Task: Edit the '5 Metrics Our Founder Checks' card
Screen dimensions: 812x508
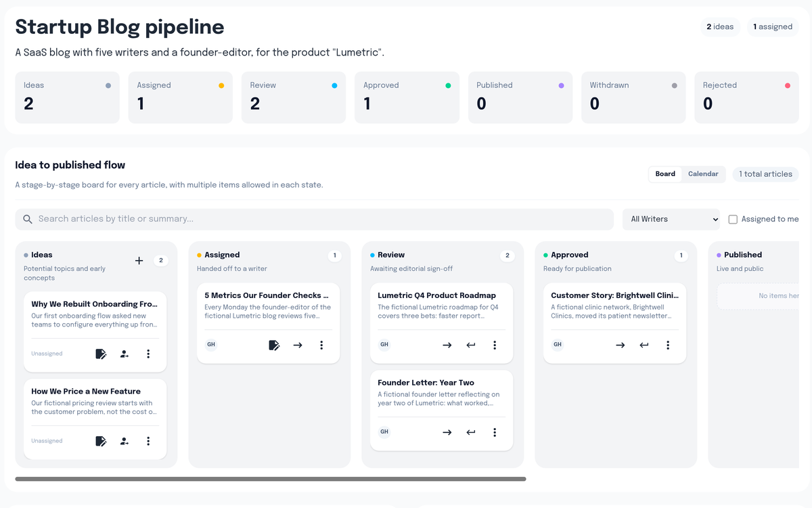Action: [274, 345]
